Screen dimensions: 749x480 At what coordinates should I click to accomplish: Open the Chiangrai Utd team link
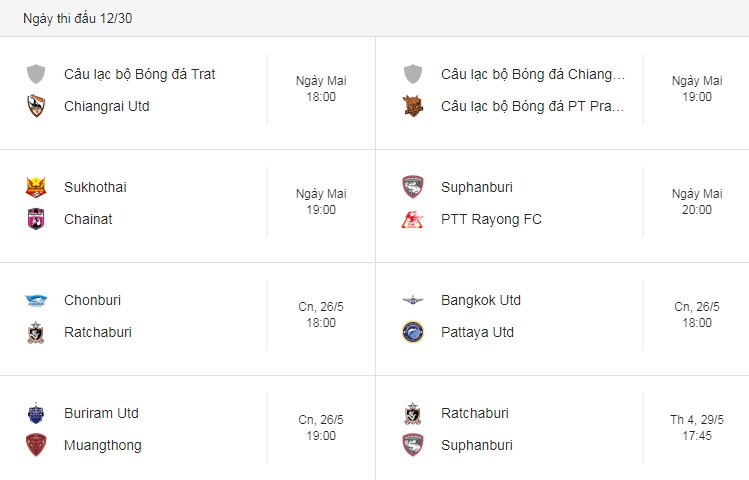coord(107,106)
